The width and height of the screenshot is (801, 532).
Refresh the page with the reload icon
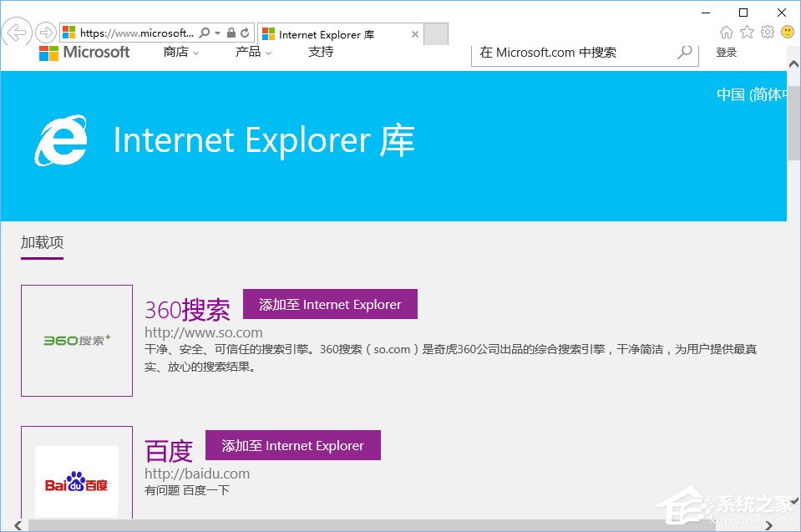244,32
